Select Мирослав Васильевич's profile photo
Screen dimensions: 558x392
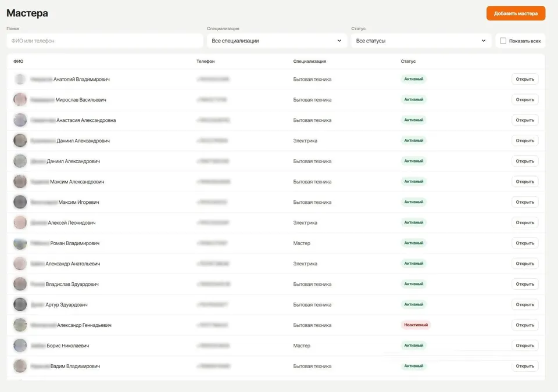pos(20,100)
